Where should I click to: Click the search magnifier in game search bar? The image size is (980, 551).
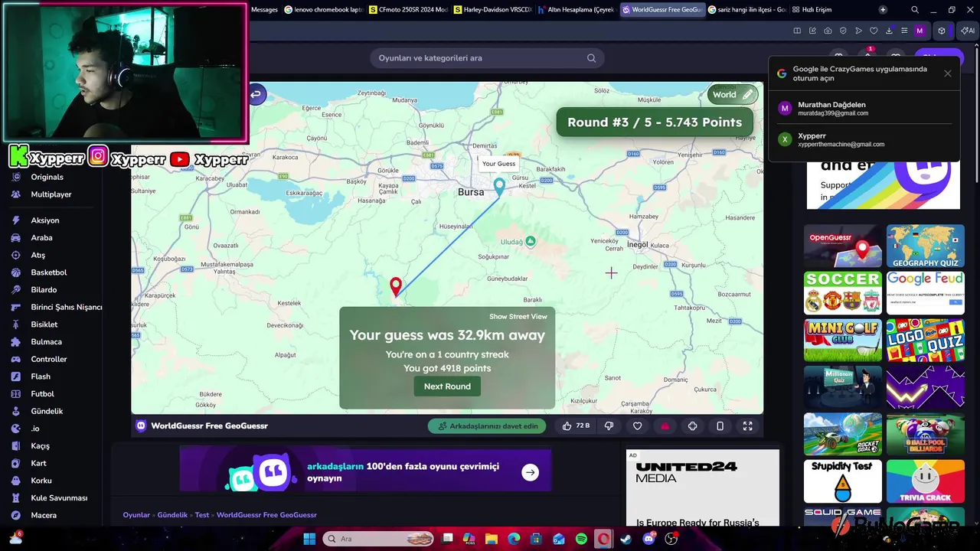click(591, 58)
